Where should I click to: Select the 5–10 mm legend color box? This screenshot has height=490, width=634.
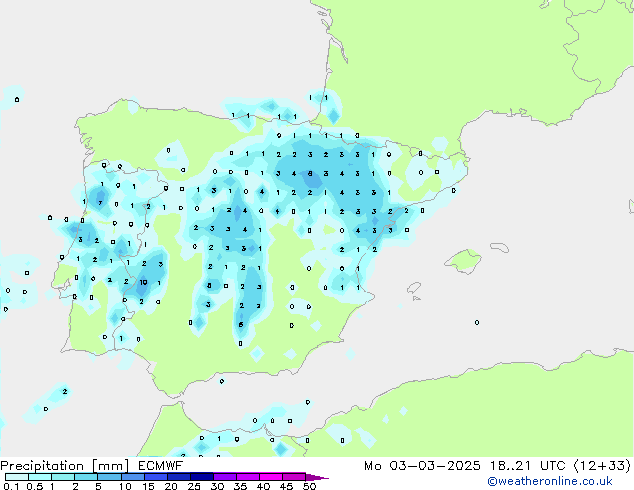pyautogui.click(x=109, y=477)
